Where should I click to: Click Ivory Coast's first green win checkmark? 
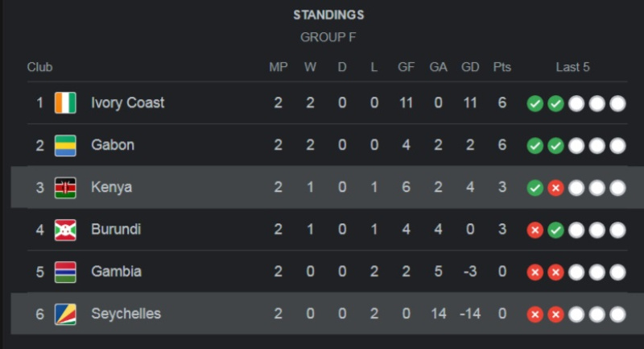click(535, 104)
